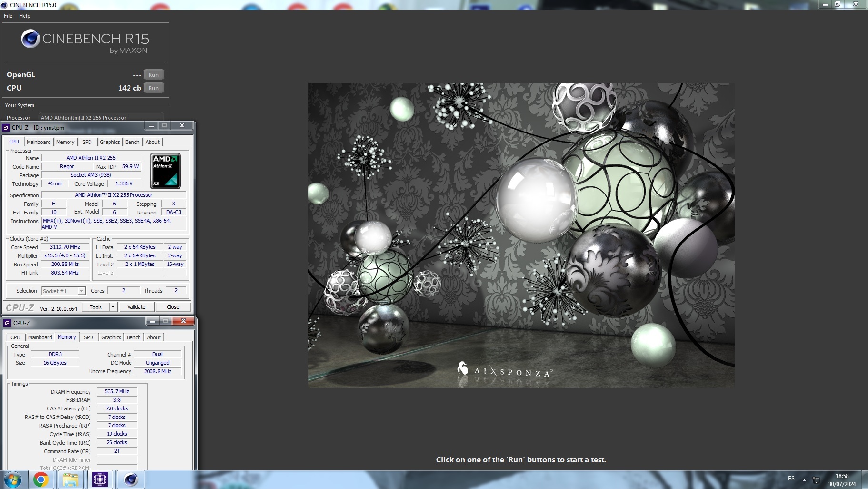Click the Uncore Frequency 2008.8 MHz value

[x=158, y=372]
